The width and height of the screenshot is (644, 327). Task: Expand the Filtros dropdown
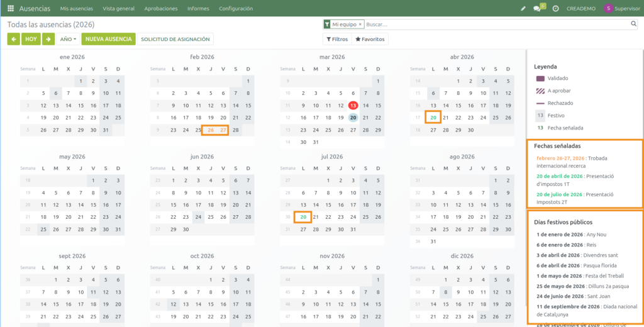(336, 39)
